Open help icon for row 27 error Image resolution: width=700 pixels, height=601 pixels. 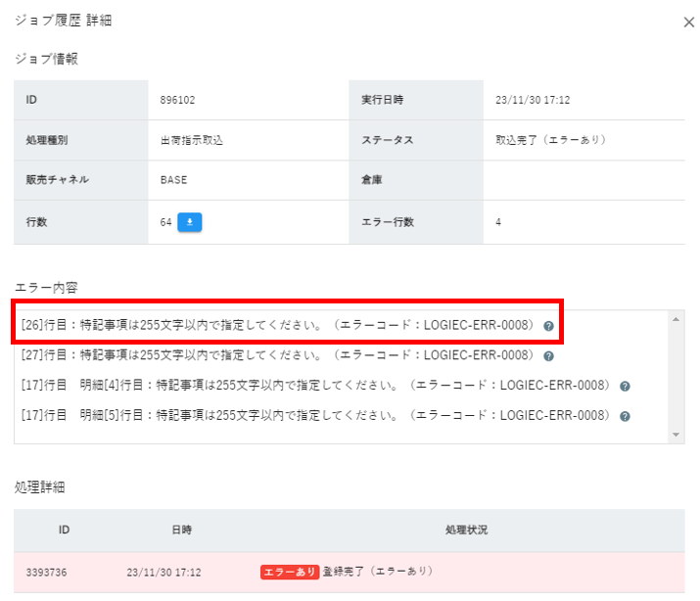549,356
